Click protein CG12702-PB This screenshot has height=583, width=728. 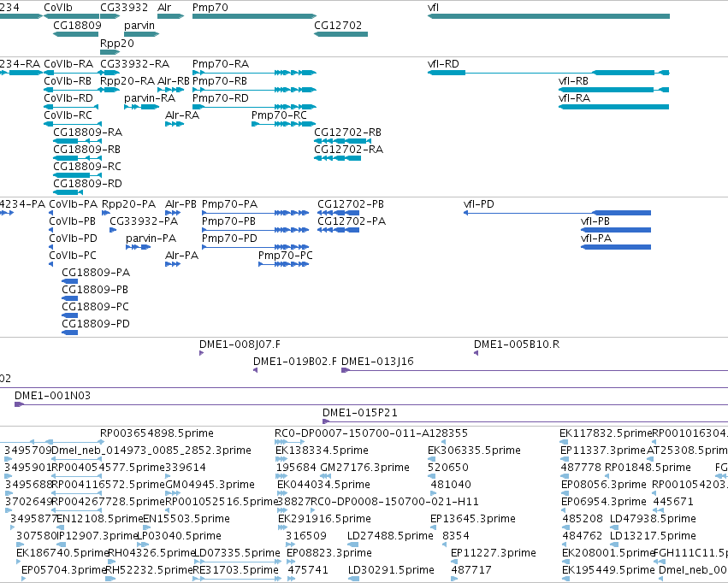(x=338, y=213)
